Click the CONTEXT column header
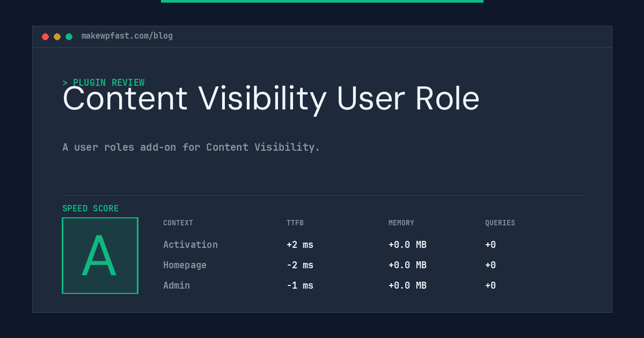This screenshot has height=338, width=644. (178, 223)
